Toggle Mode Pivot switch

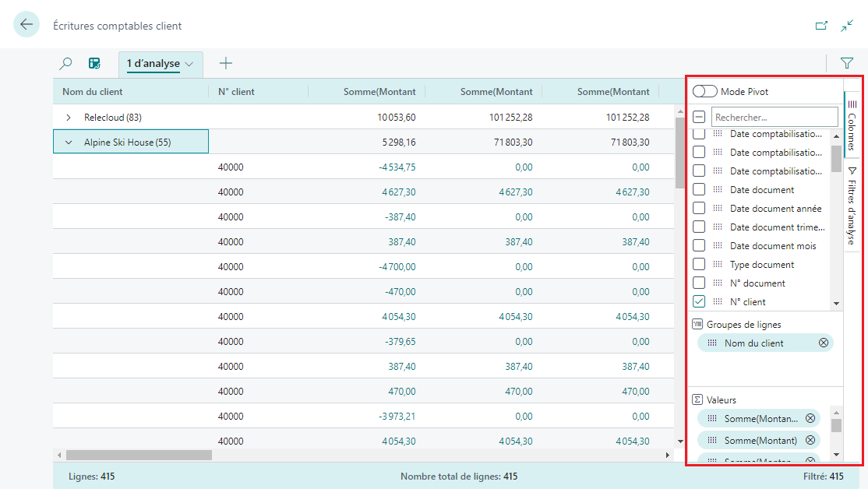pos(704,91)
